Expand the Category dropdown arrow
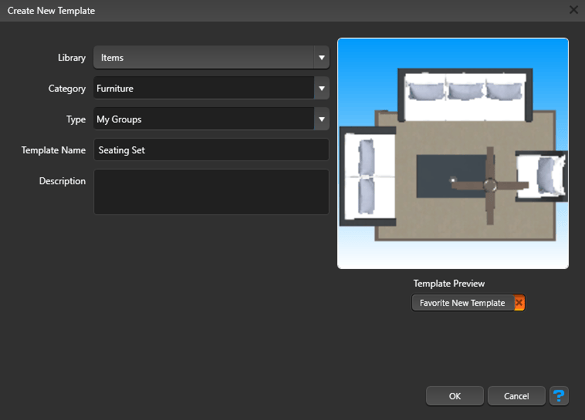Screen dimensions: 585x420 [322, 88]
